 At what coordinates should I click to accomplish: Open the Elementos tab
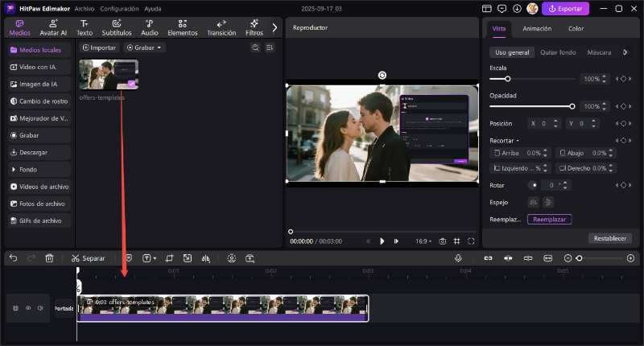[x=183, y=28]
